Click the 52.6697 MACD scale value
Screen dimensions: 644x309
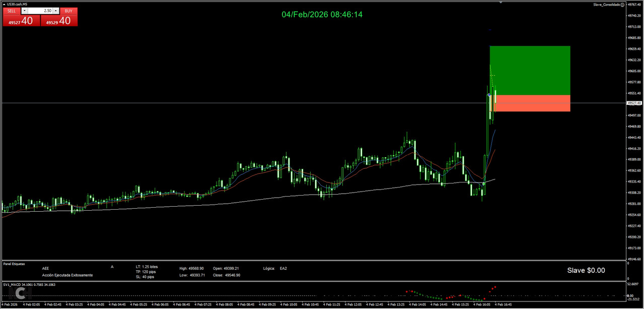633,284
